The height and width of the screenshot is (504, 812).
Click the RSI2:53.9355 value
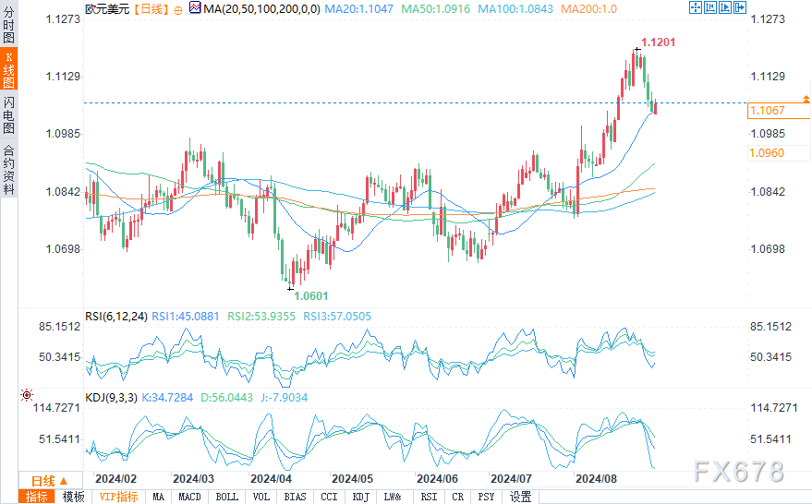pyautogui.click(x=261, y=317)
